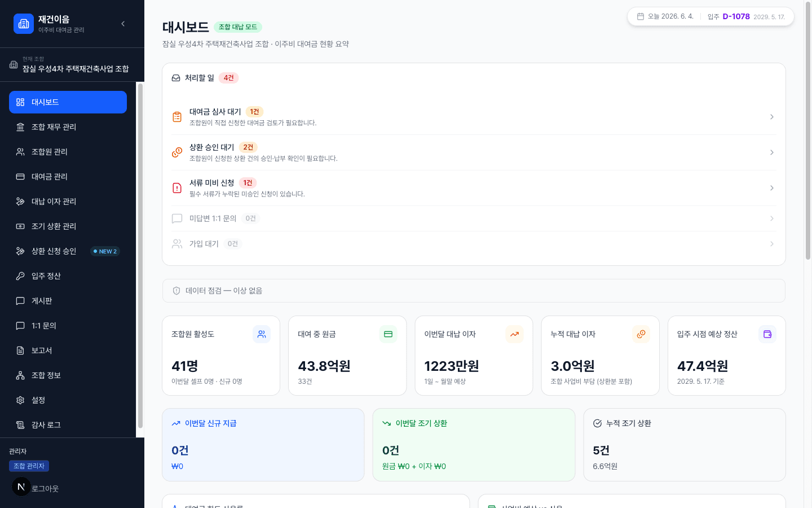The width and height of the screenshot is (812, 508).
Task: Click the speech bubble icon beside 게시판
Action: coord(20,301)
